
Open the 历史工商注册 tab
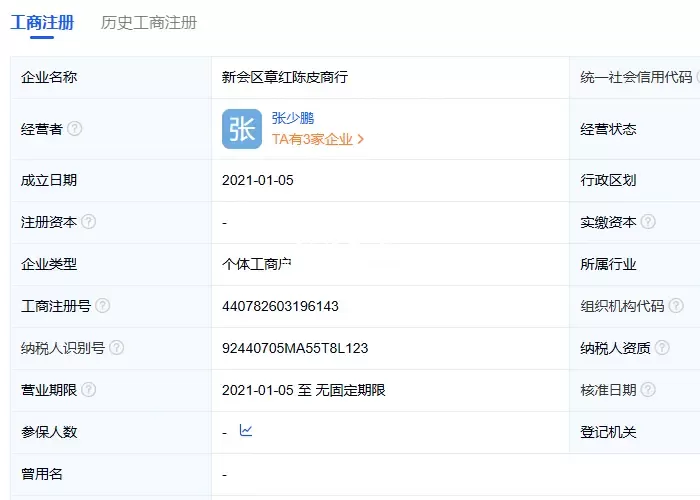[x=149, y=22]
